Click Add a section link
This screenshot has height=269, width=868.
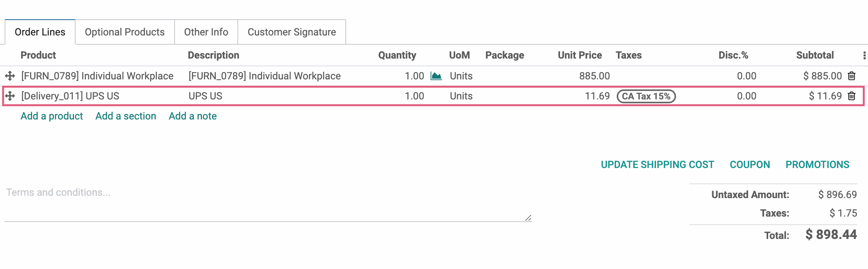[126, 116]
